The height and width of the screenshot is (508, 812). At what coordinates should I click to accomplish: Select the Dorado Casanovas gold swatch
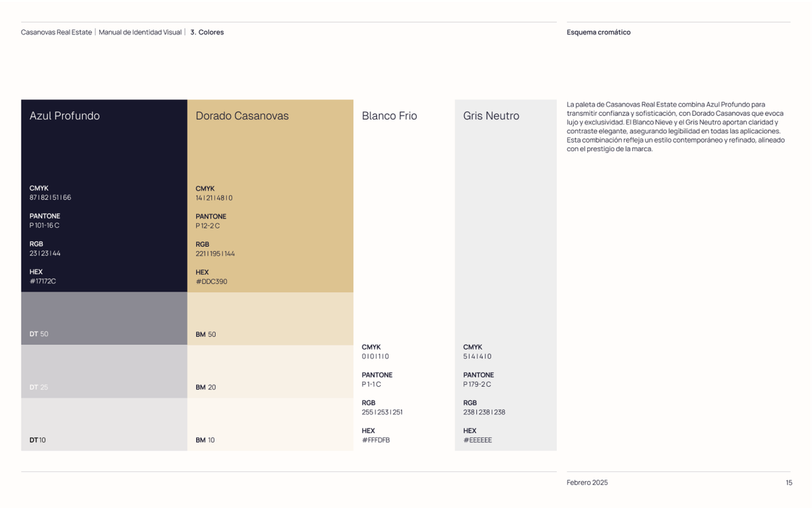(x=270, y=196)
